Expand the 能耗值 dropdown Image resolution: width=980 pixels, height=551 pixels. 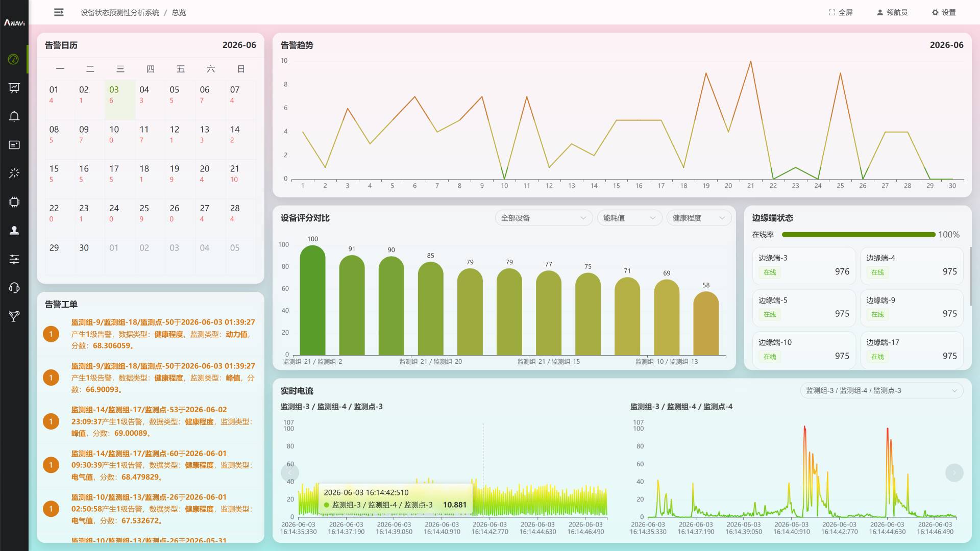[x=629, y=218]
